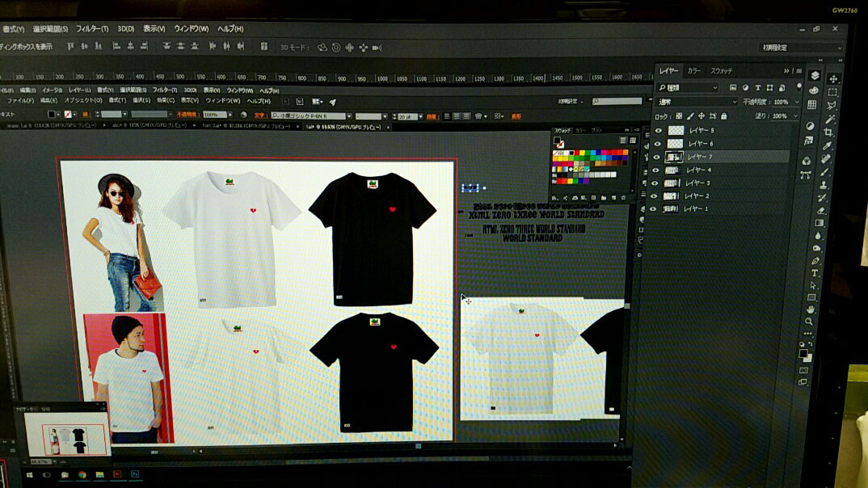The height and width of the screenshot is (488, 868).
Task: Open the workspace 初期設定 dropdown at top right
Action: [x=801, y=48]
